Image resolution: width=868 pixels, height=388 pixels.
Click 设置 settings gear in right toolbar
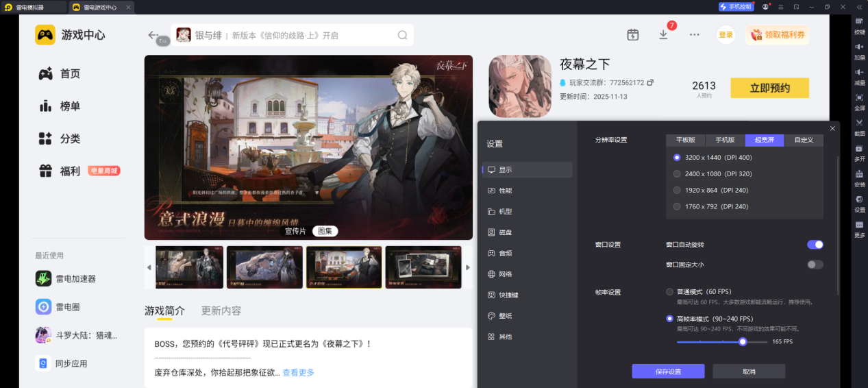(x=859, y=204)
